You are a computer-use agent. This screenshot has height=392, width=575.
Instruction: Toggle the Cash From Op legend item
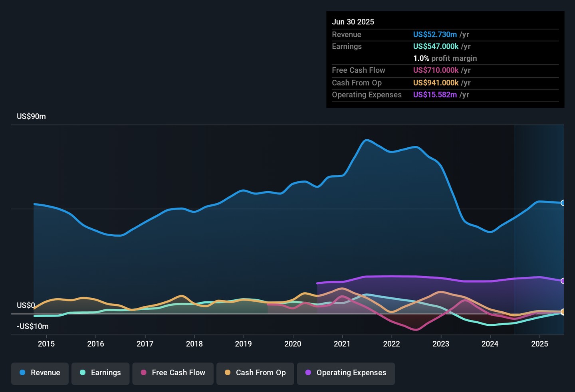(x=255, y=373)
